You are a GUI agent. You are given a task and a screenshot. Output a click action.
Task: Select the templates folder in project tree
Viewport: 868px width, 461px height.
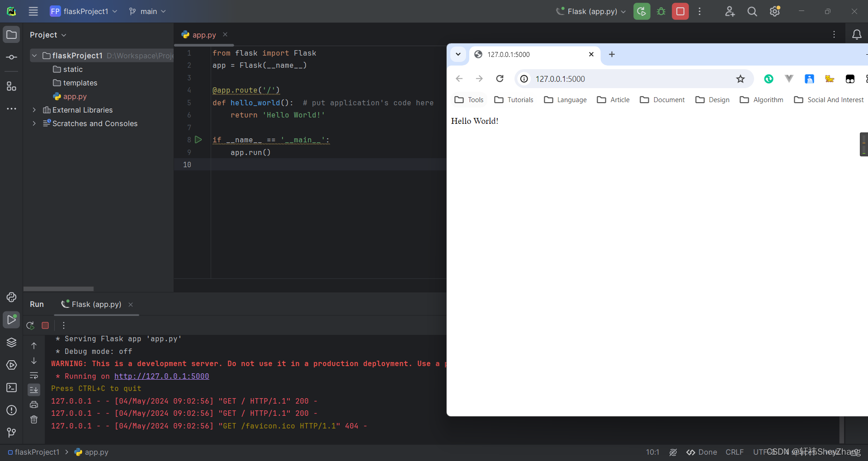pos(75,83)
